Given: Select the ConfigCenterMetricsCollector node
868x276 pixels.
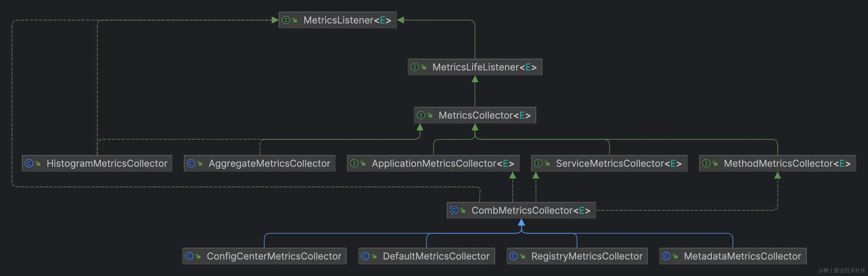Looking at the screenshot, I should 264,256.
